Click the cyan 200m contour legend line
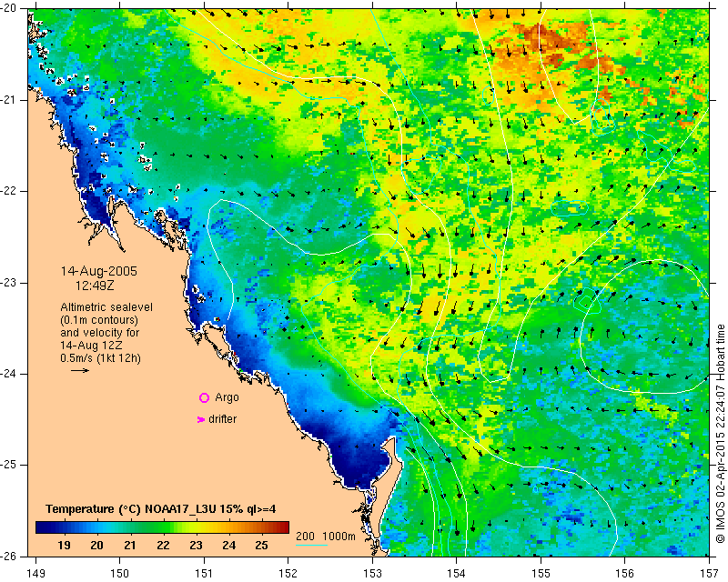The height and width of the screenshot is (582, 728). coord(311,545)
